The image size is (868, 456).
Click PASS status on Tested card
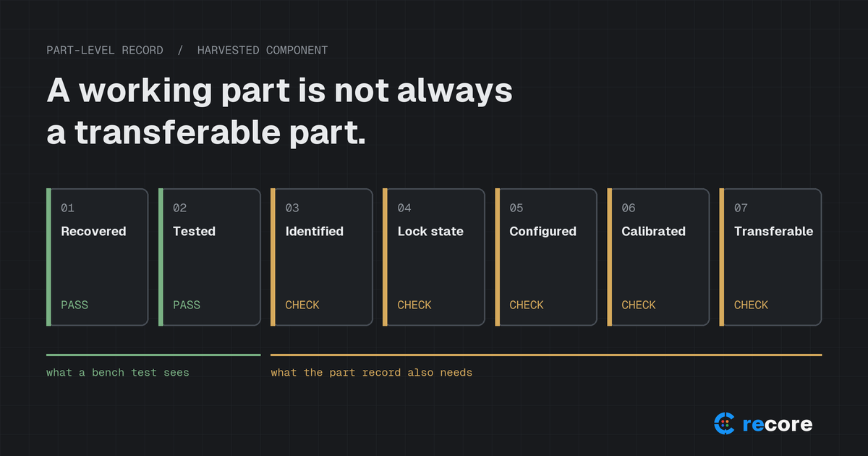coord(187,305)
